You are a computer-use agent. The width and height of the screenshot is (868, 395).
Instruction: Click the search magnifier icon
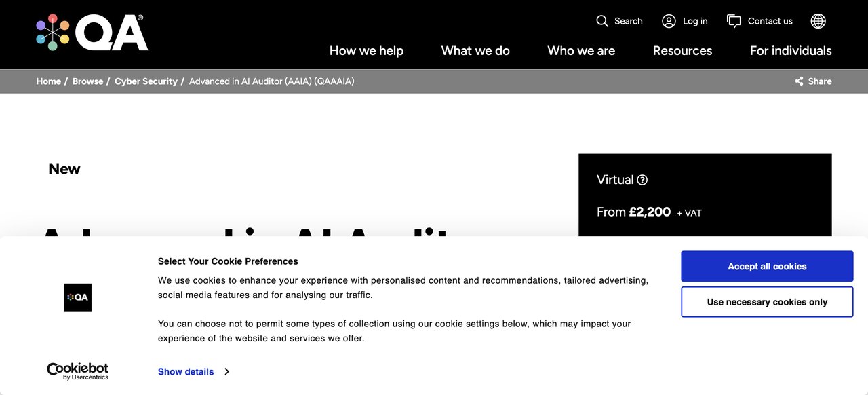(602, 21)
